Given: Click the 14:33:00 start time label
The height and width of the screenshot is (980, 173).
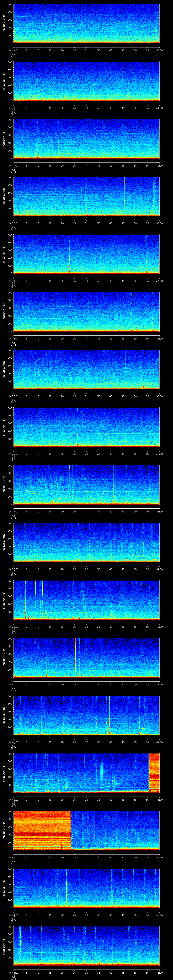Looking at the screenshot, I should (13, 281).
